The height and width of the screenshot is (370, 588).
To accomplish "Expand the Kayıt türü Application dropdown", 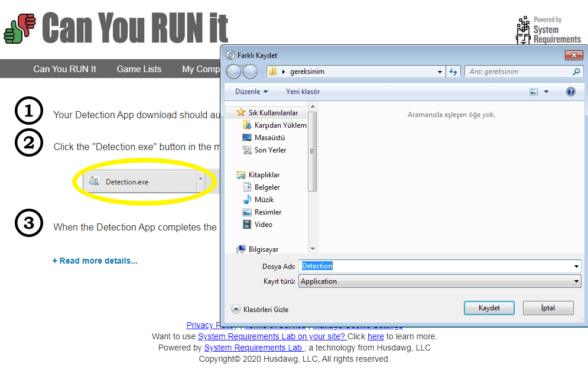I will pyautogui.click(x=576, y=281).
